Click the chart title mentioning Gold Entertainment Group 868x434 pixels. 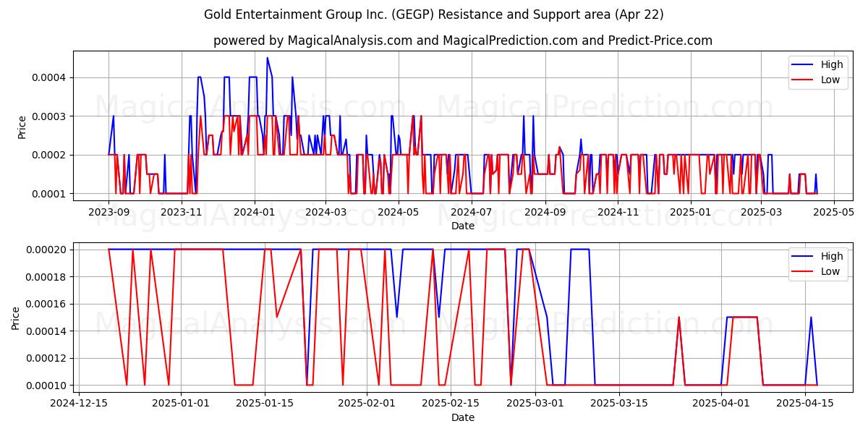(434, 14)
